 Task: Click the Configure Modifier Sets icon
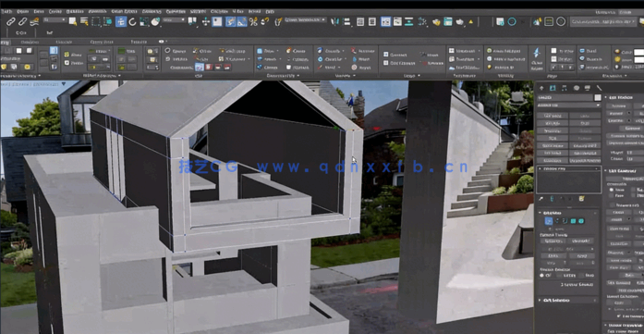point(581,199)
